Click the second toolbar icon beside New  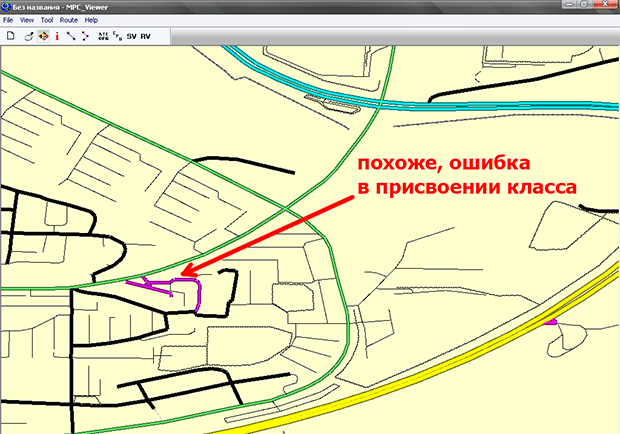pyautogui.click(x=29, y=35)
